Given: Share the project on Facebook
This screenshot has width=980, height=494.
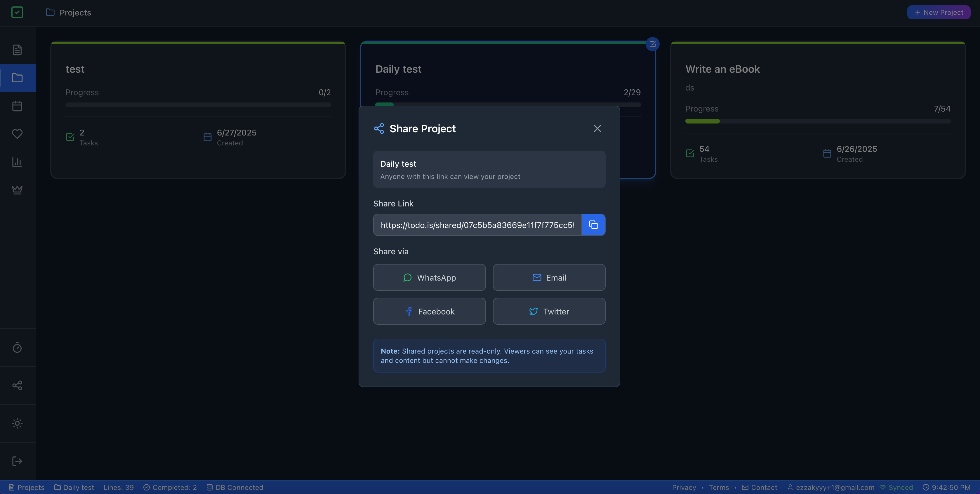Looking at the screenshot, I should [x=429, y=311].
